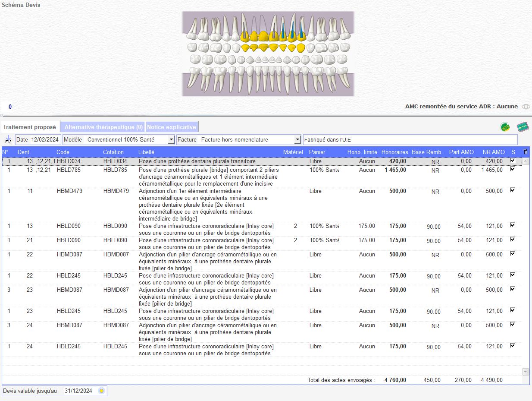This screenshot has width=532, height=401.
Task: Uncheck the S checkbox for HBLD034 row
Action: tap(513, 161)
